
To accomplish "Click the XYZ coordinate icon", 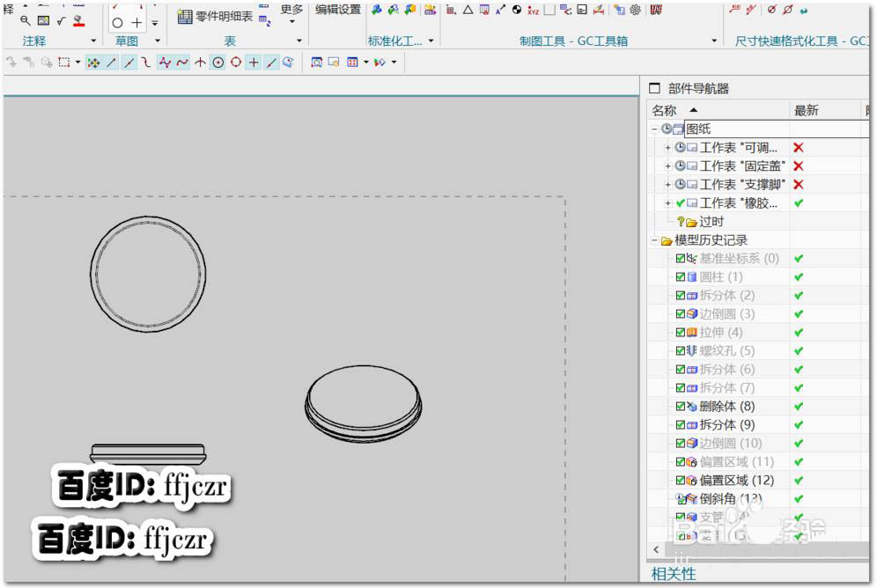I will [x=533, y=10].
